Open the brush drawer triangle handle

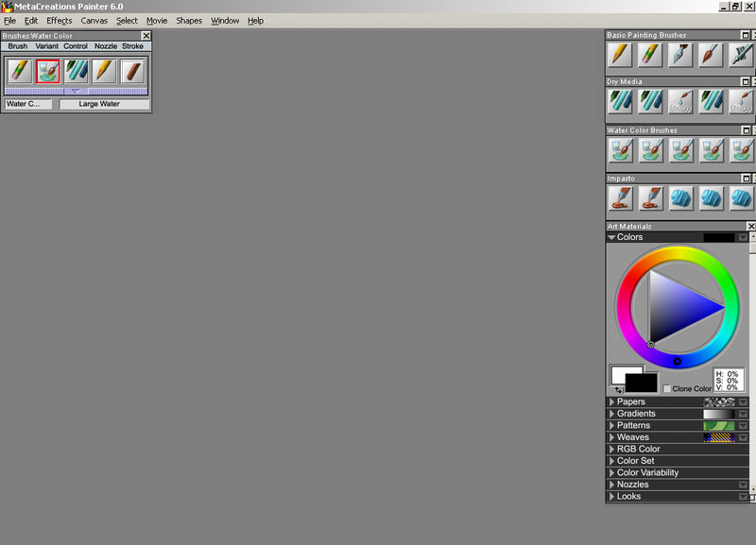click(x=76, y=91)
